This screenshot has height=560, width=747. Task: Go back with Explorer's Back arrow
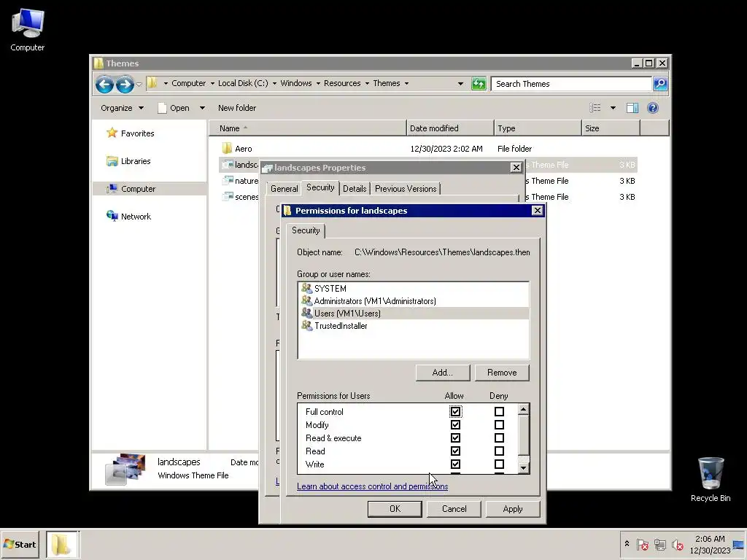click(104, 85)
